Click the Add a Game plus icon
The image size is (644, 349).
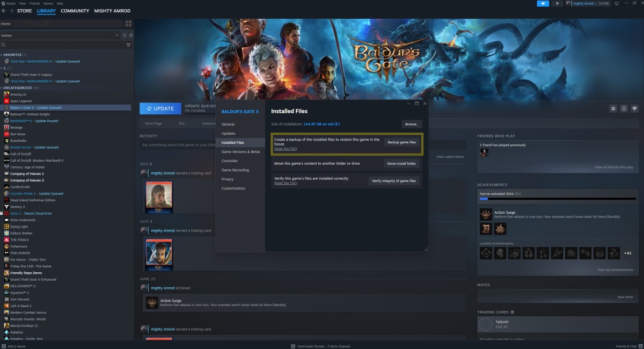click(4, 346)
